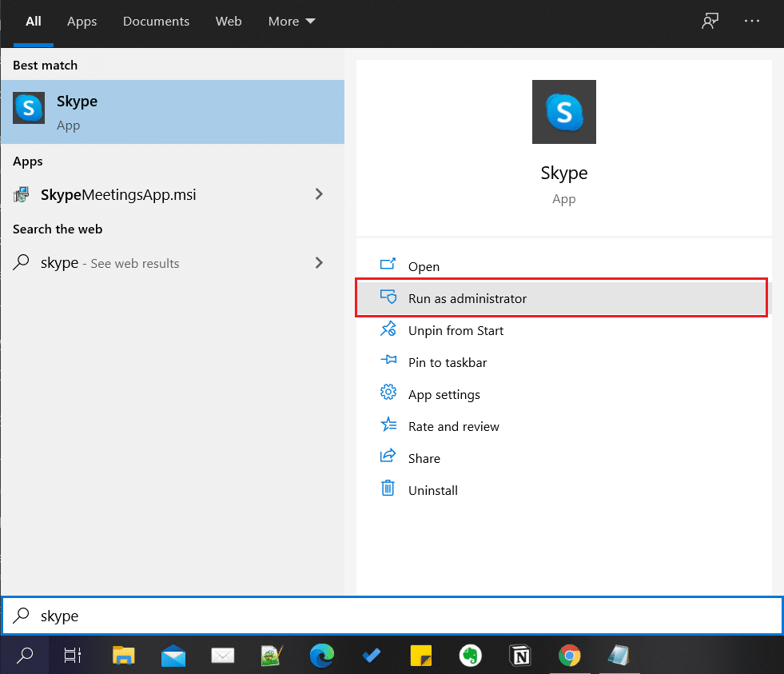The image size is (784, 674).
Task: Open the three-dot options menu
Action: 752,22
